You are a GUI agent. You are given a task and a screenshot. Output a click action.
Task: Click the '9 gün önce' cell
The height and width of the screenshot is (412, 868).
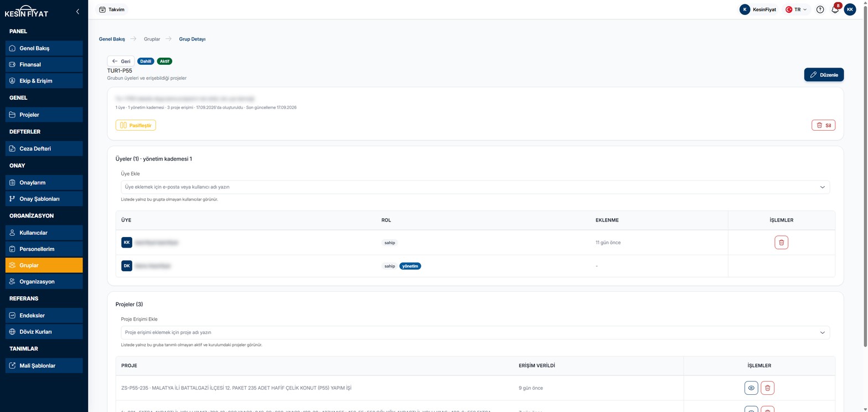(531, 388)
